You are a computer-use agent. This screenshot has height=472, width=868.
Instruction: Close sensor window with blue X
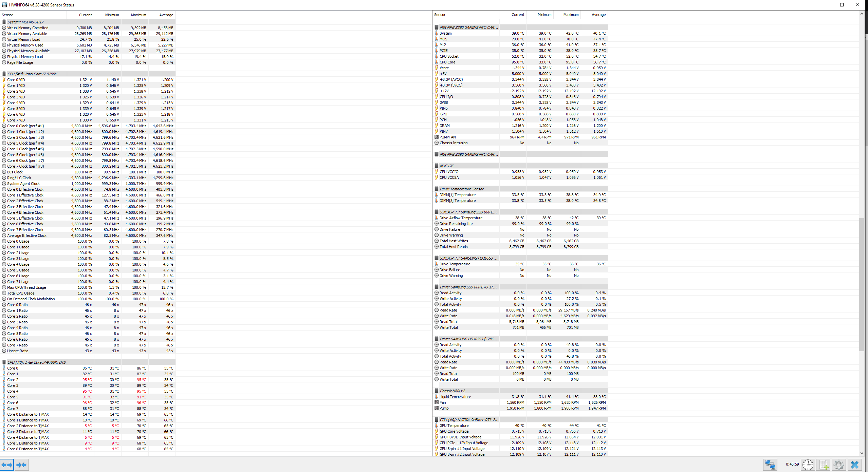tap(855, 465)
